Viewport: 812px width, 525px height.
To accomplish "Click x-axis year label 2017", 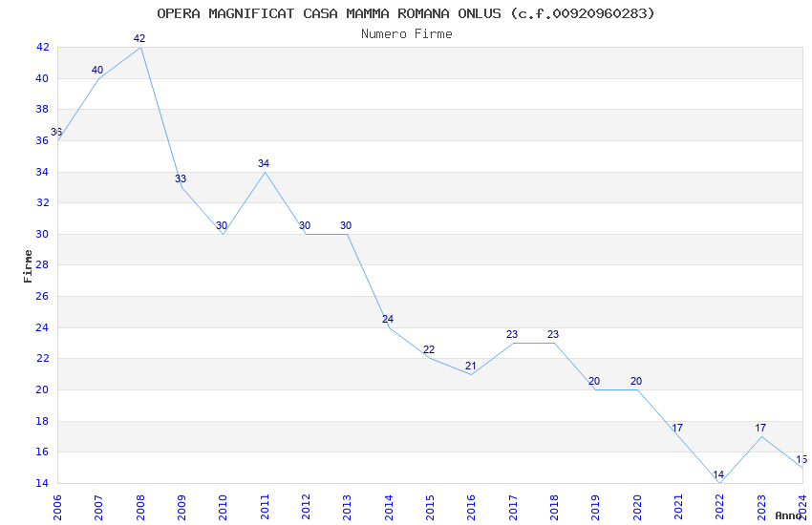I will pyautogui.click(x=513, y=507).
